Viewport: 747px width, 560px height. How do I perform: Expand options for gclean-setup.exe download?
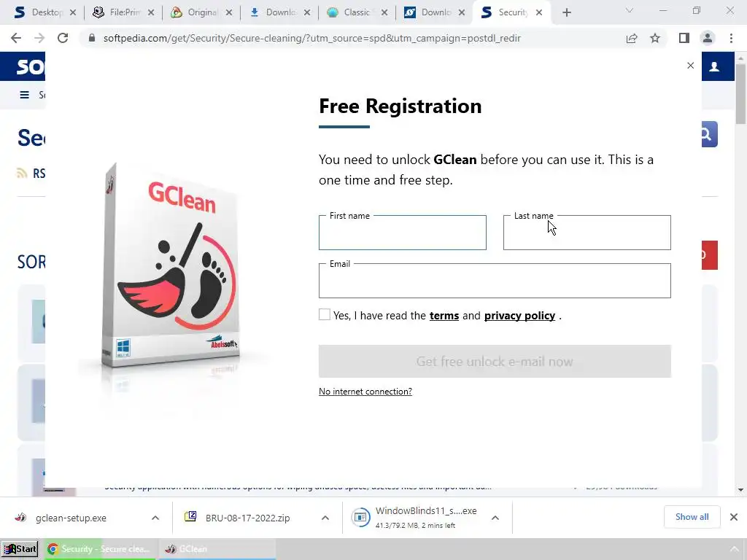[155, 518]
